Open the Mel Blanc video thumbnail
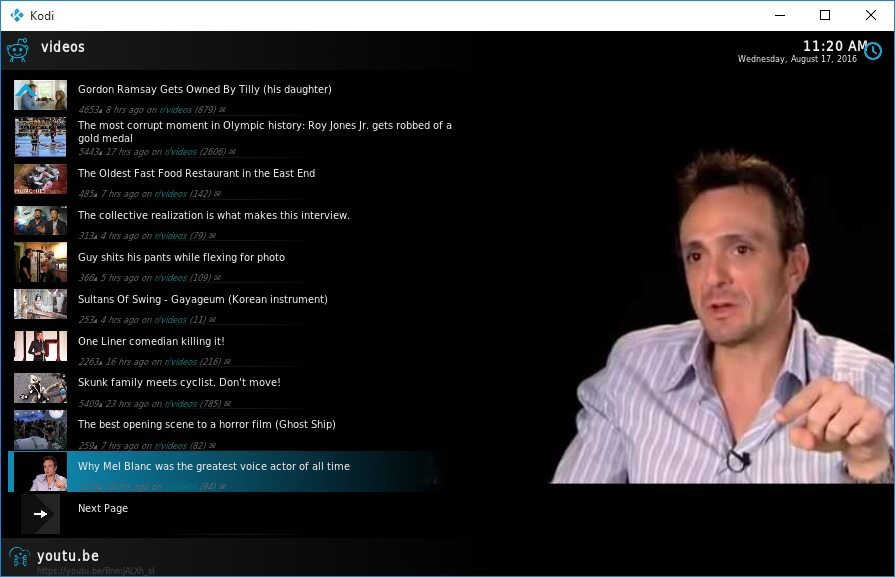Screen dimensions: 895x577 pyautogui.click(x=40, y=472)
